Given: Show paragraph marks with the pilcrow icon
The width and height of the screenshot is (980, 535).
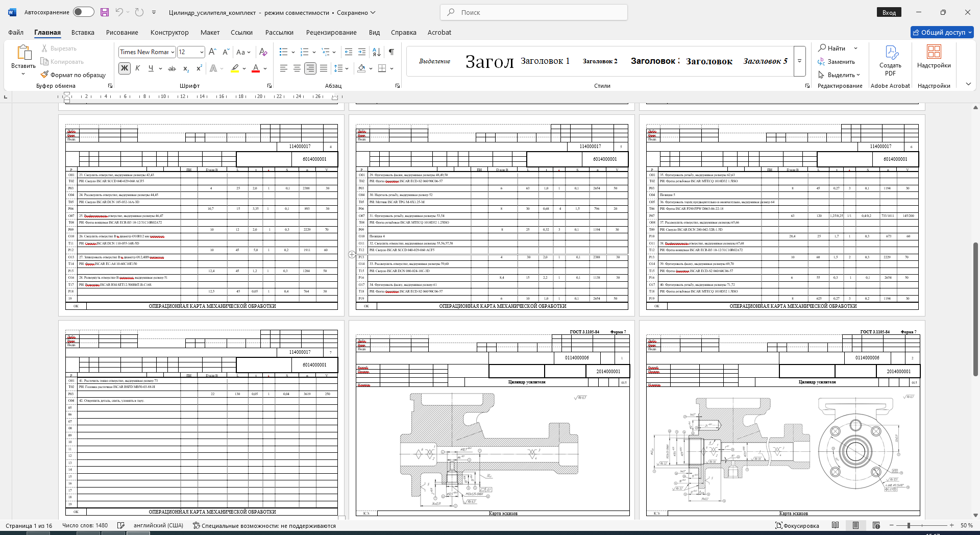Looking at the screenshot, I should 391,52.
